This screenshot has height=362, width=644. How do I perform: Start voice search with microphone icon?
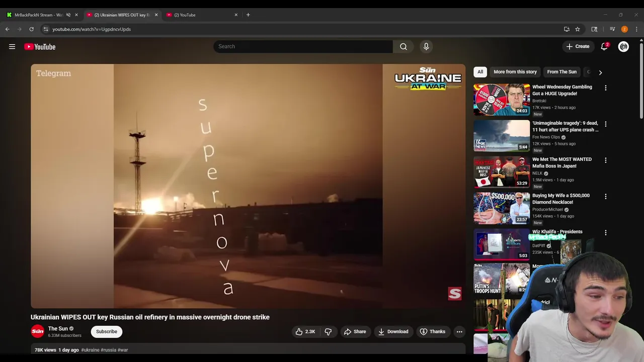426,47
